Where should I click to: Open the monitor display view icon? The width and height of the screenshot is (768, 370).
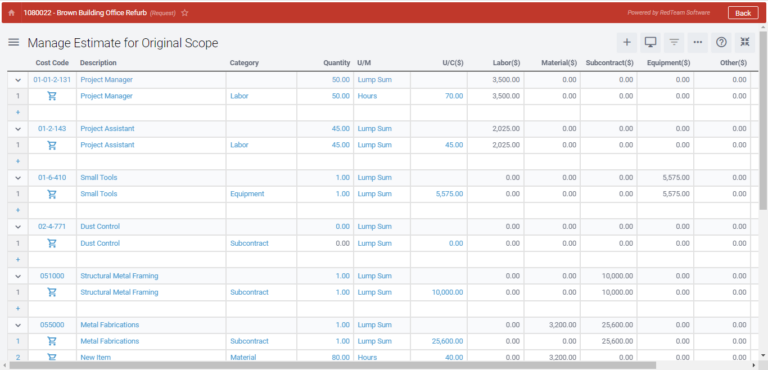[650, 43]
